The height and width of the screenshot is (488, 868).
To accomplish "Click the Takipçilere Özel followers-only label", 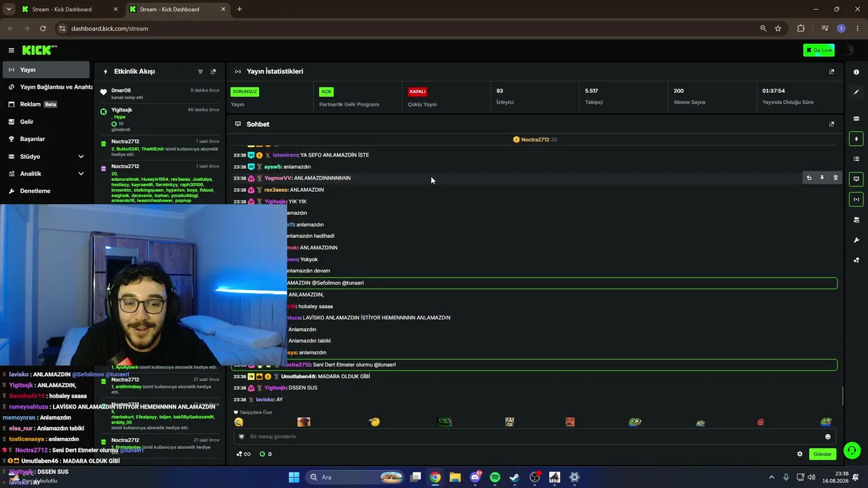I will point(253,412).
